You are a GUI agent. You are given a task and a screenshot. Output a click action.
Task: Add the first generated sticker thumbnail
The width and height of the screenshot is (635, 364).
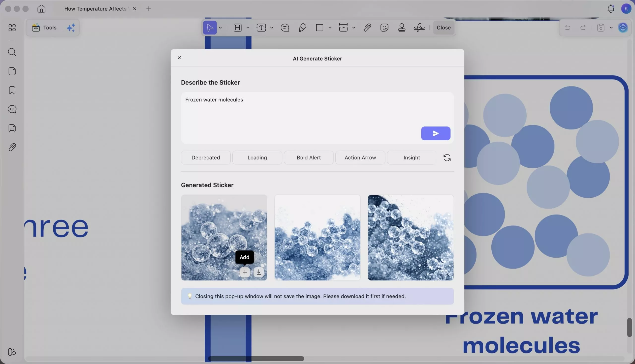245,272
